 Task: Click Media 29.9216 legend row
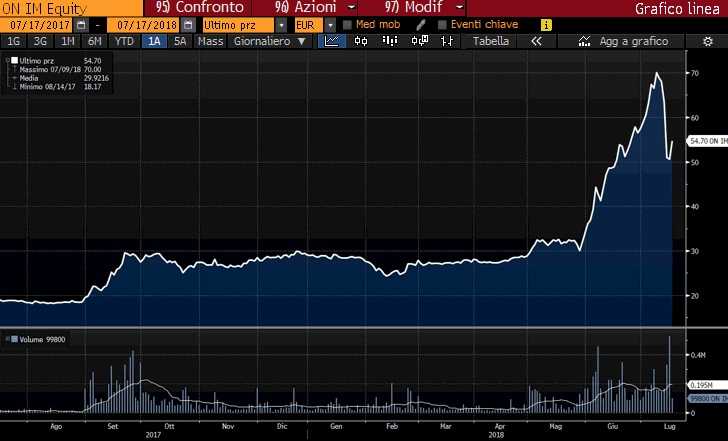point(64,78)
